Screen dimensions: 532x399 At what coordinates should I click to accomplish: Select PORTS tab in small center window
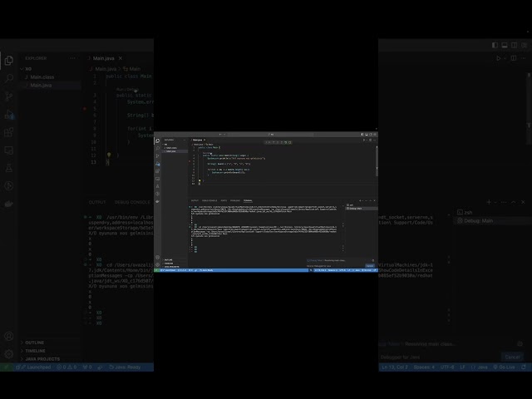[x=224, y=200]
